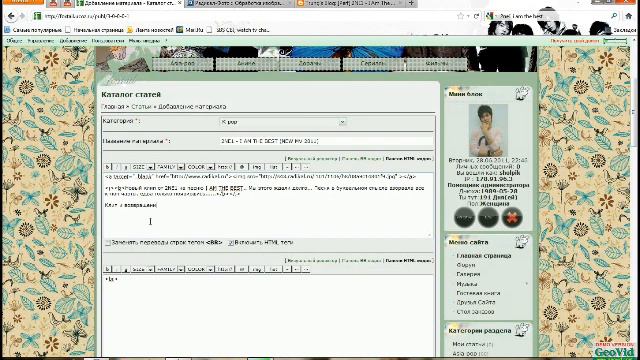Screen dimensions: 640x360
Task: Switch to the 'Радикал-Фото' browser tab
Action: (239, 3)
